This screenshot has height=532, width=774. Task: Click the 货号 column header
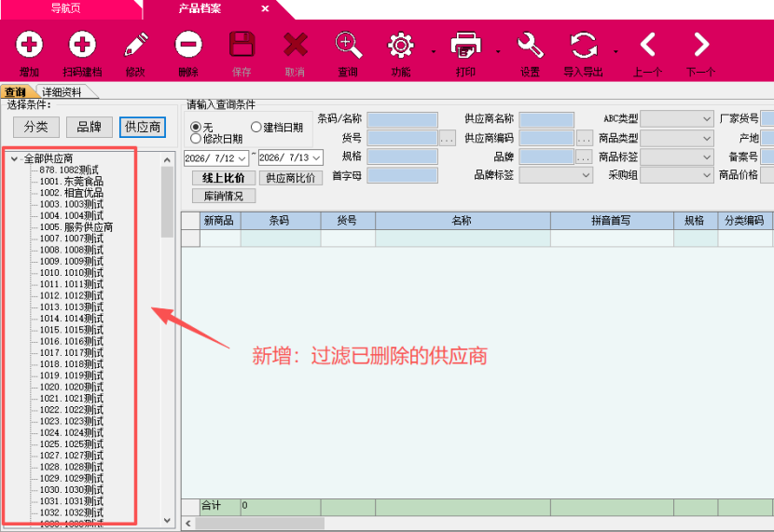pos(348,221)
